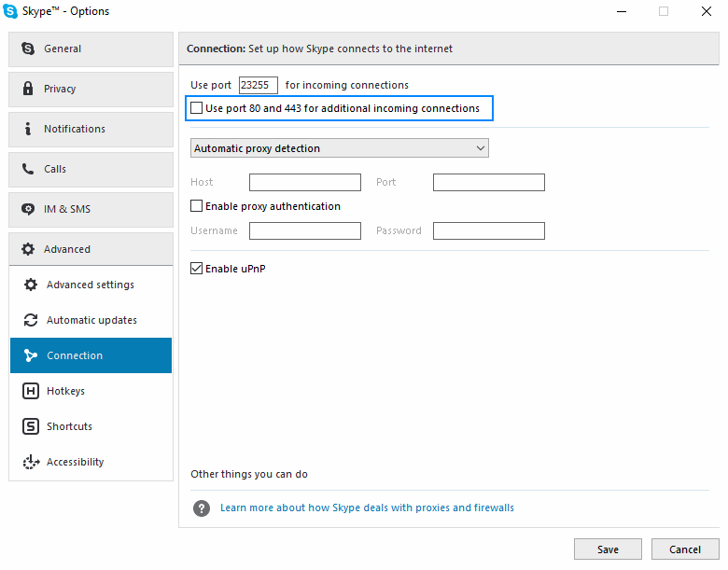Enable port 80 and 443 checkbox
This screenshot has height=570, width=728.
click(x=196, y=108)
